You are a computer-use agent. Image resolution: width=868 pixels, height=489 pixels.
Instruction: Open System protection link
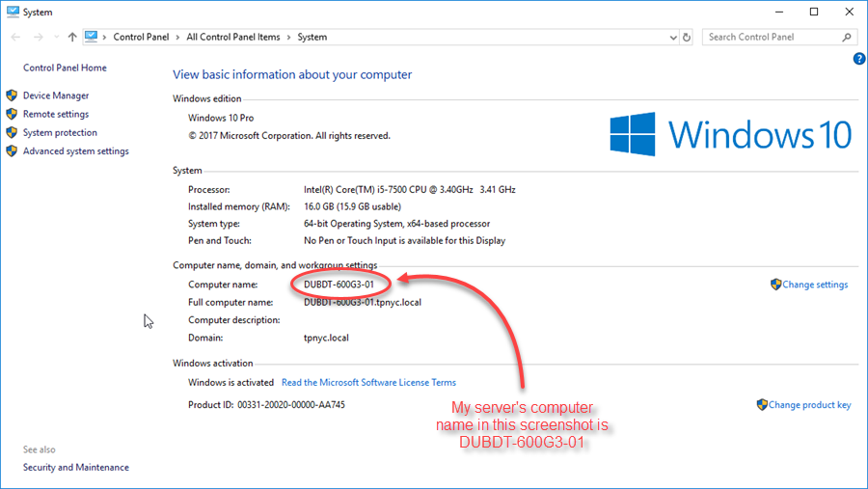coord(60,132)
